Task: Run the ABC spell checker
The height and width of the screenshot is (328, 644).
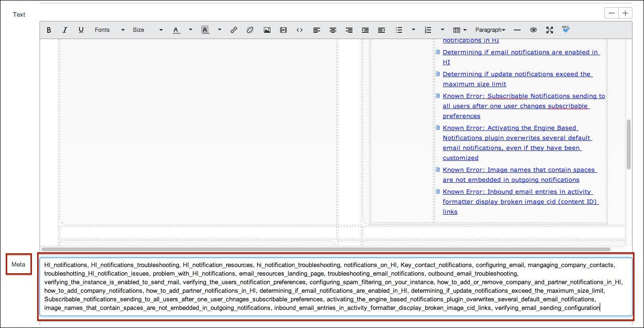Action: pos(565,30)
